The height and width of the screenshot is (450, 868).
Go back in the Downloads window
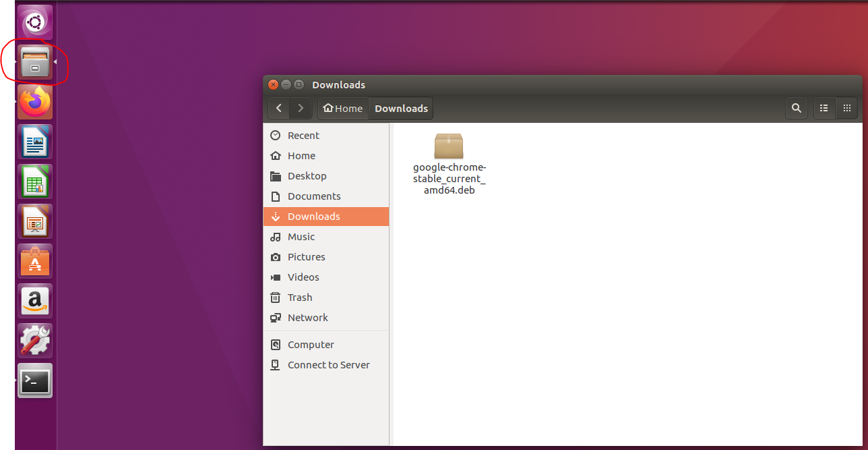[279, 108]
